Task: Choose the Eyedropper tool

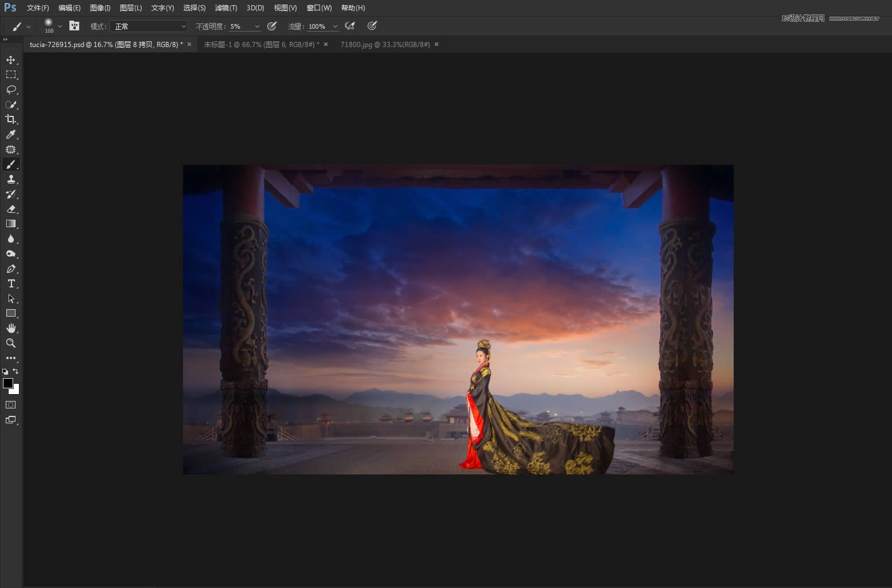Action: (x=11, y=135)
